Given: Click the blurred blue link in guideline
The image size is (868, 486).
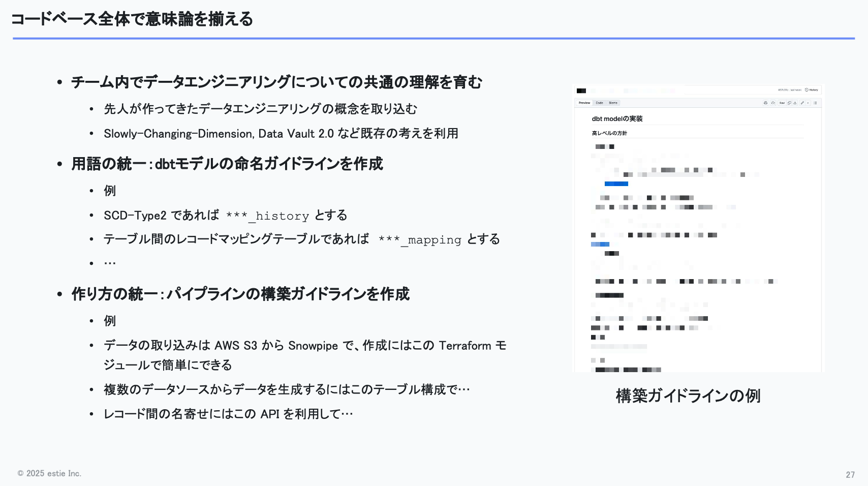Looking at the screenshot, I should pyautogui.click(x=616, y=184).
